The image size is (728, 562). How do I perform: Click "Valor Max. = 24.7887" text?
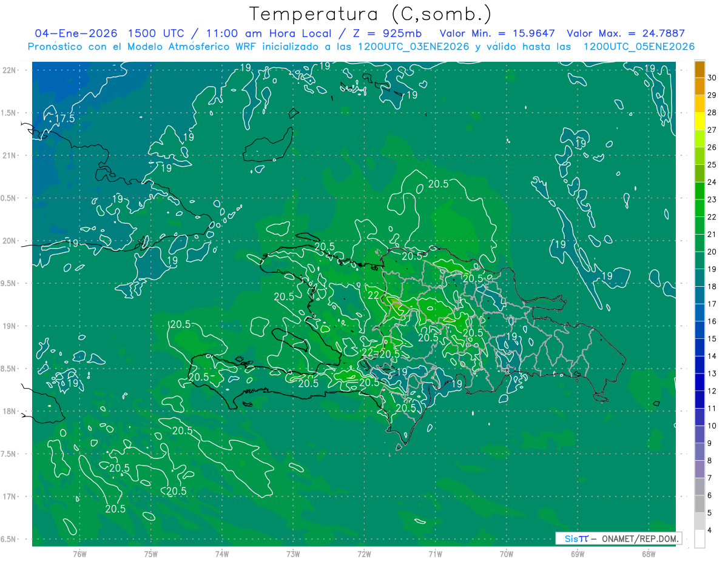625,33
